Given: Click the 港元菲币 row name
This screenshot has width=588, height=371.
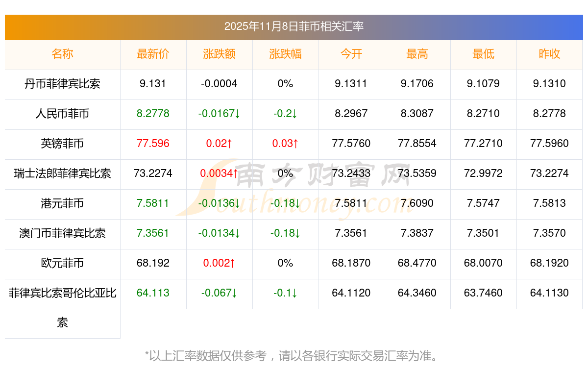Looking at the screenshot, I should tap(62, 203).
